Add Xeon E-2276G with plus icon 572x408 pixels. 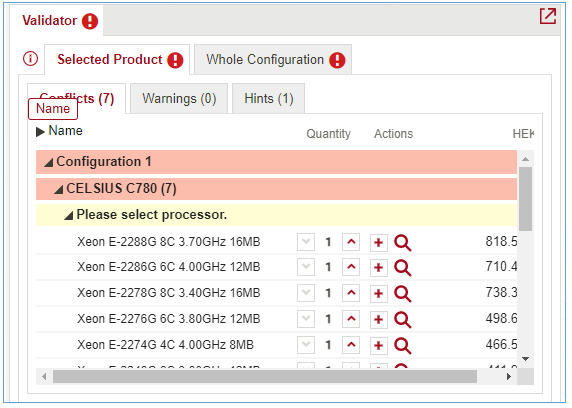(379, 319)
